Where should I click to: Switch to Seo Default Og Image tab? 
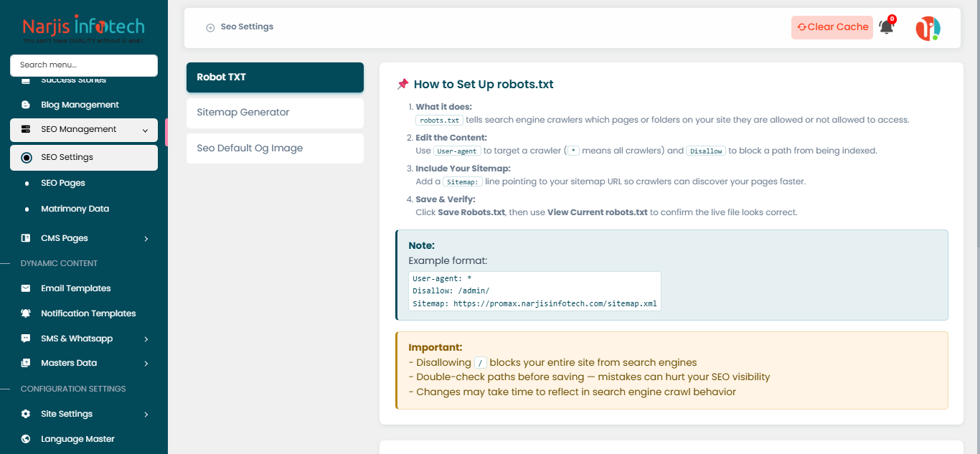(275, 148)
